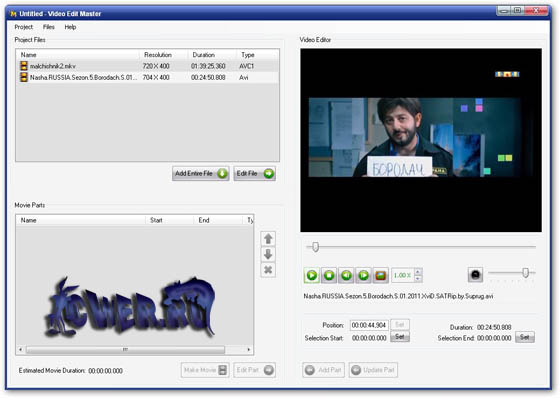Click the Add Part button

tap(324, 370)
